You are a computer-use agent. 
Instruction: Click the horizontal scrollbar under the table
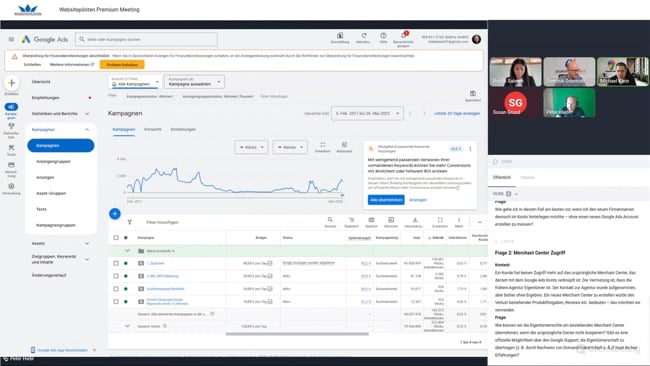click(297, 334)
